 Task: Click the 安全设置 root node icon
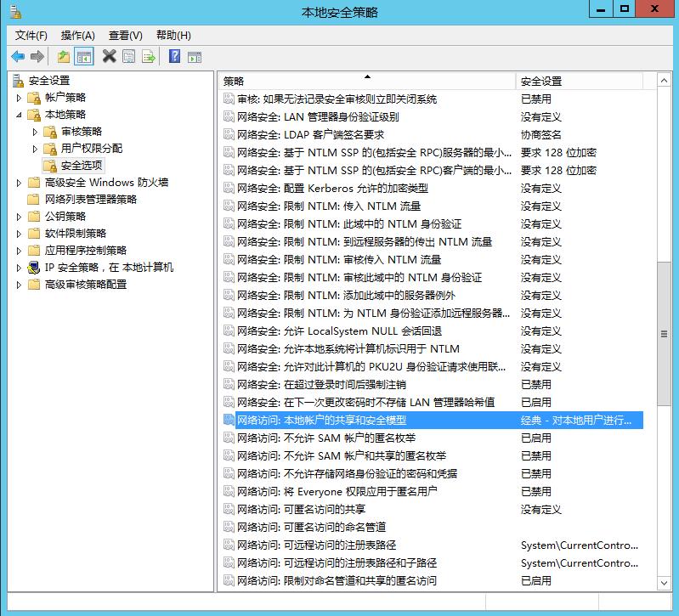pyautogui.click(x=18, y=81)
